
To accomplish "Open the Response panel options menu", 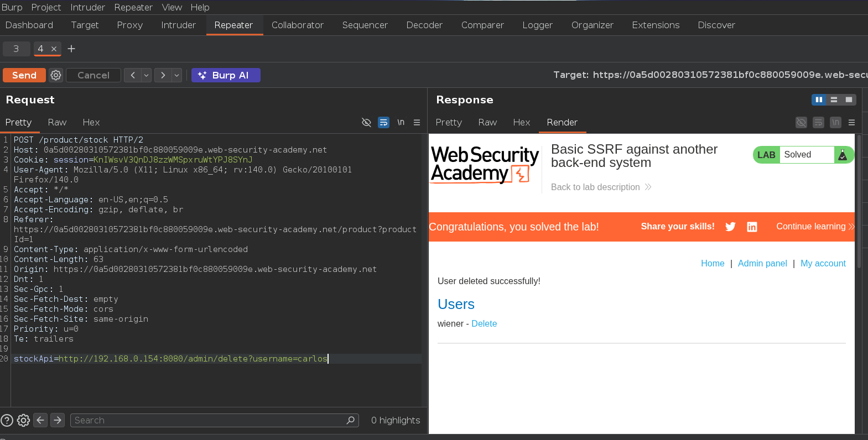I will click(x=852, y=122).
